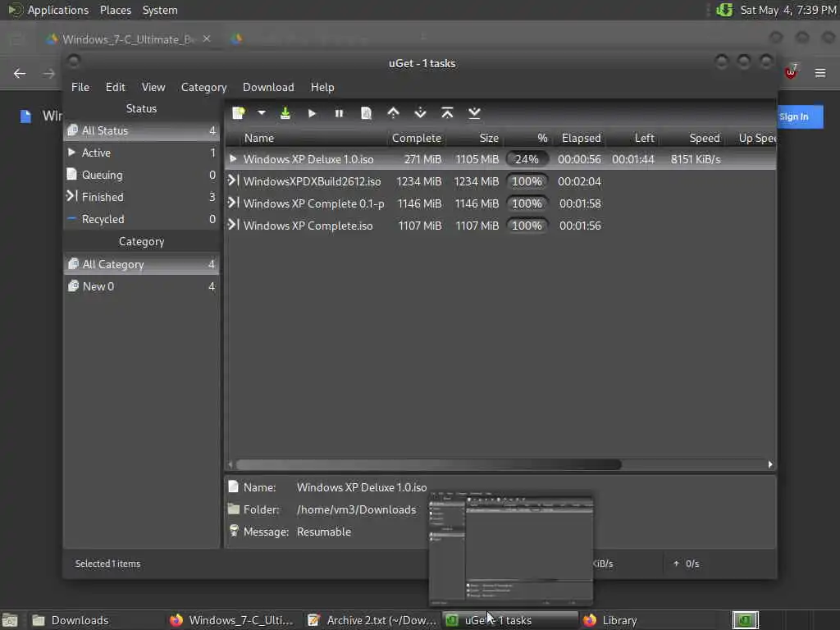Open the Firefox hamburger menu
The width and height of the screenshot is (840, 630).
pyautogui.click(x=820, y=73)
